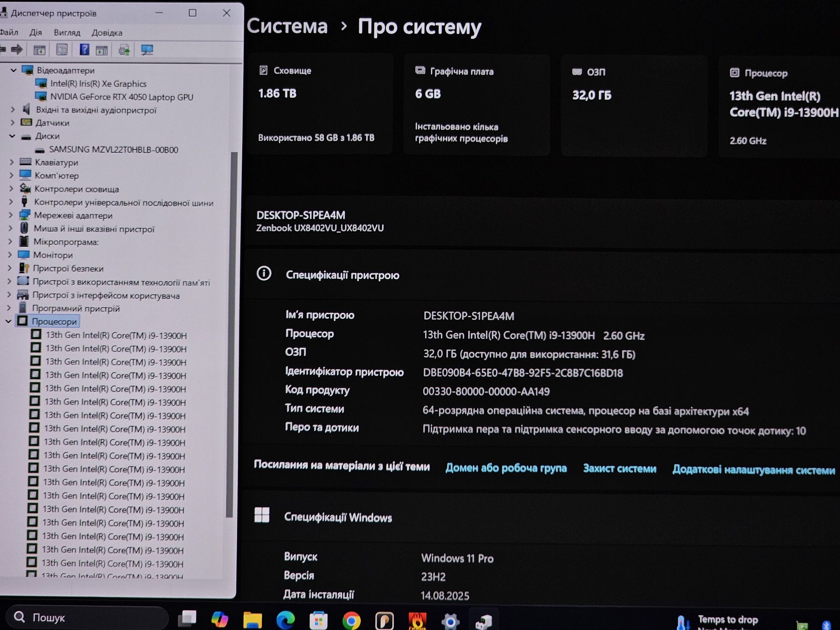Open Дія menu in Device Manager
This screenshot has height=630, width=840.
[36, 32]
